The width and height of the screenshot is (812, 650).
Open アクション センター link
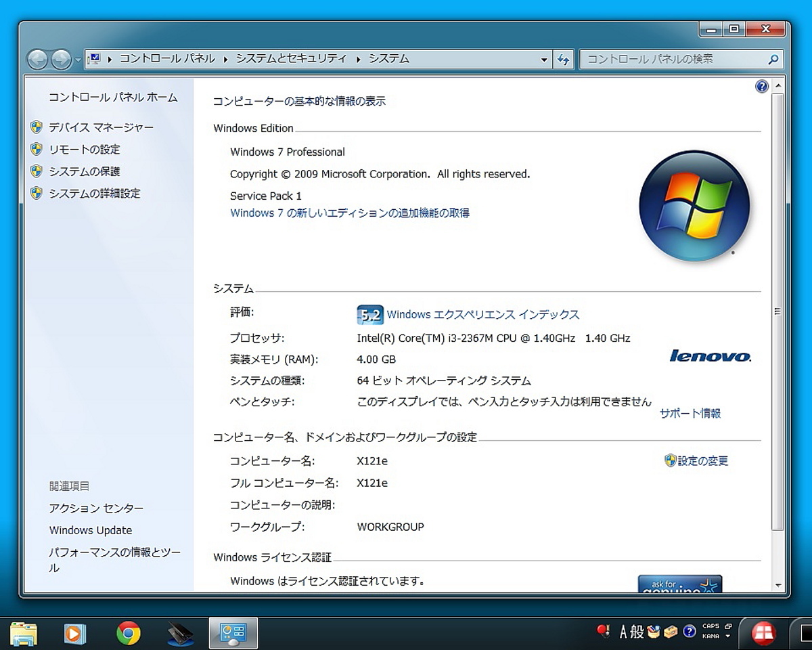pyautogui.click(x=96, y=508)
